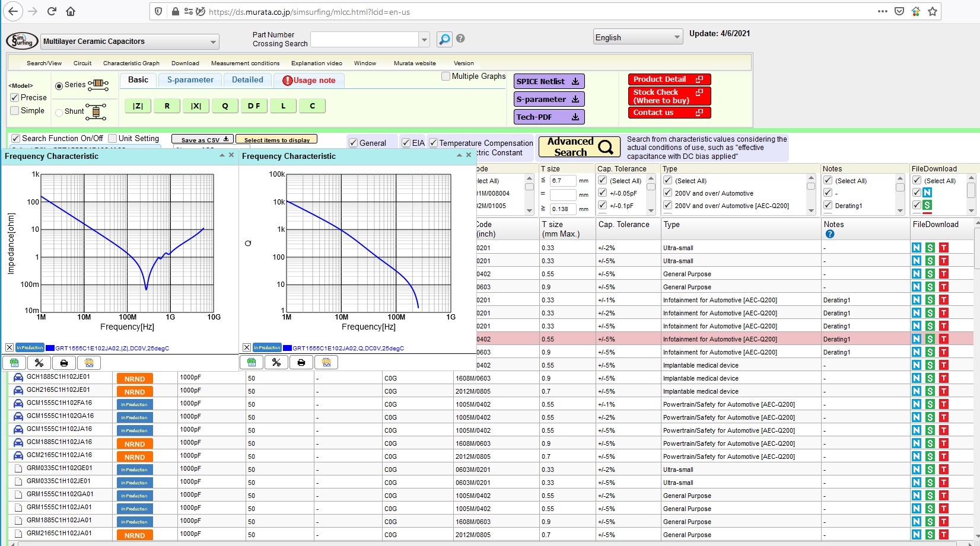The image size is (980, 546).
Task: Download S-parameter S for GCH1885C1H102JE01 row
Action: point(930,378)
